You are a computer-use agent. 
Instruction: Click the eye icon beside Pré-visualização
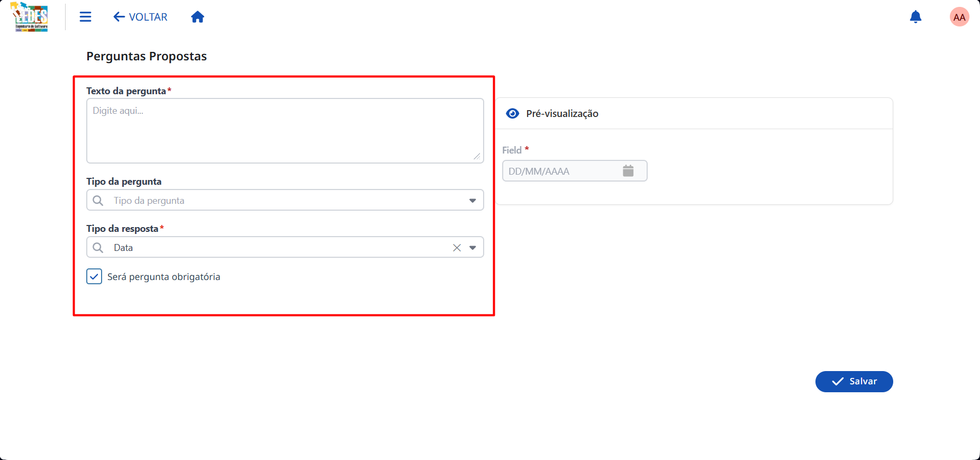[x=513, y=113]
